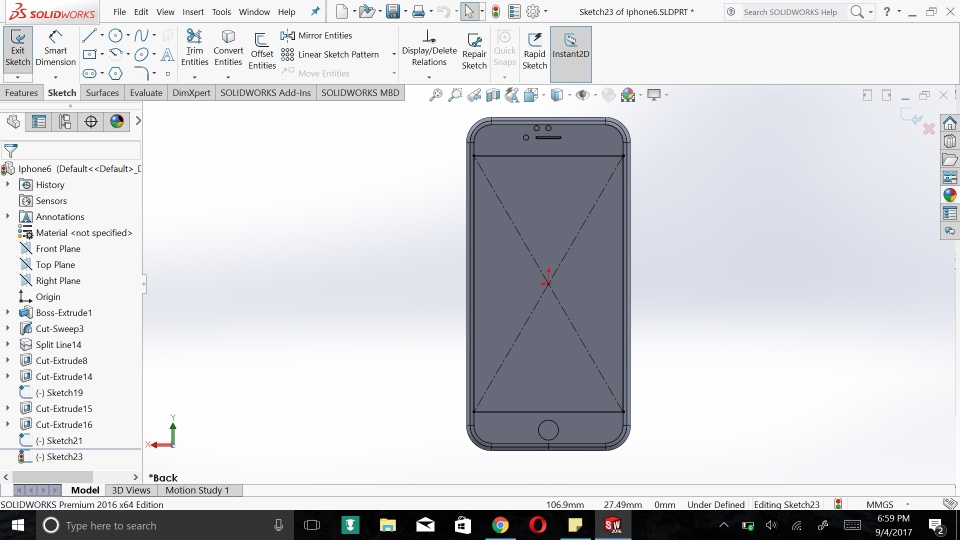
Task: Open the Tools menu
Action: 222,12
